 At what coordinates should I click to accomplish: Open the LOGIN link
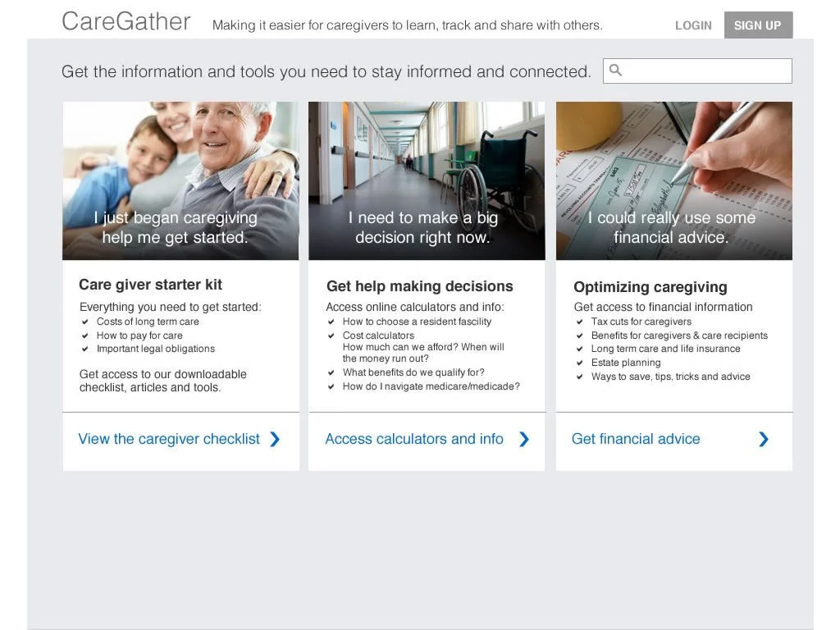click(693, 25)
